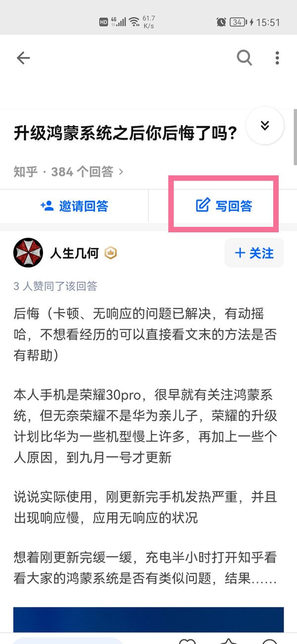Tap the back arrow icon

click(x=23, y=58)
